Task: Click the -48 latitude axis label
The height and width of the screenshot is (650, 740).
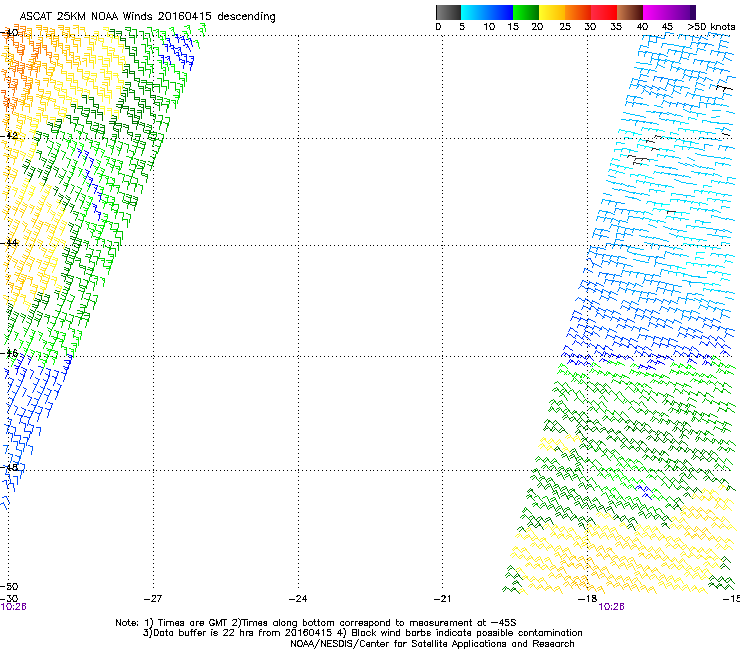Action: [9, 467]
